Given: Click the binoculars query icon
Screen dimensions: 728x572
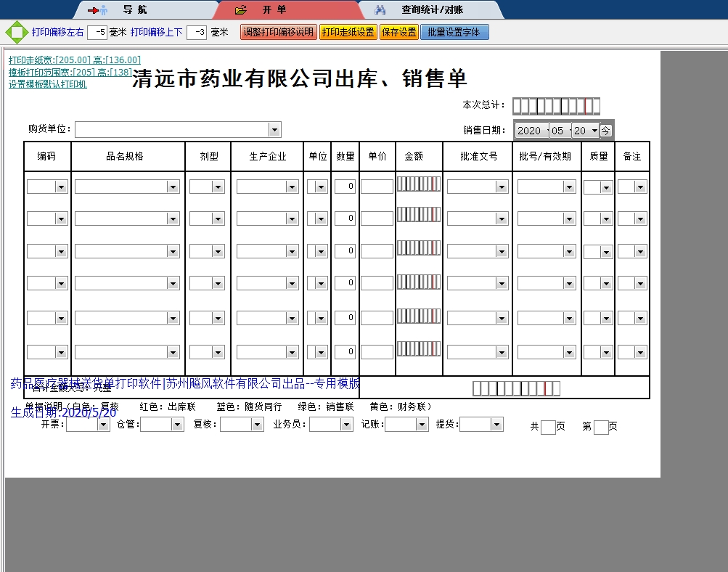Looking at the screenshot, I should pos(380,10).
